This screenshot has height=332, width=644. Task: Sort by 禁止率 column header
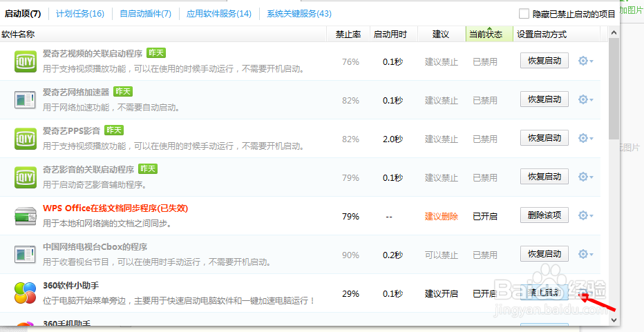coord(348,35)
